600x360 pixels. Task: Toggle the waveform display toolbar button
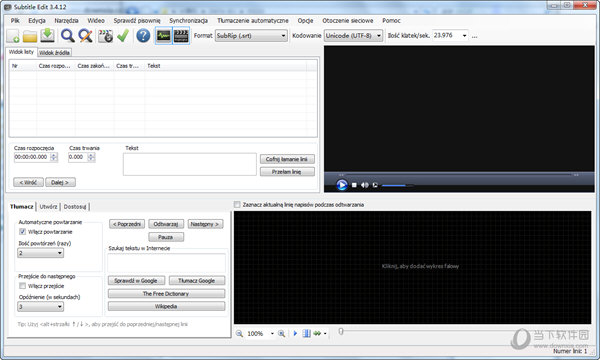pos(164,36)
